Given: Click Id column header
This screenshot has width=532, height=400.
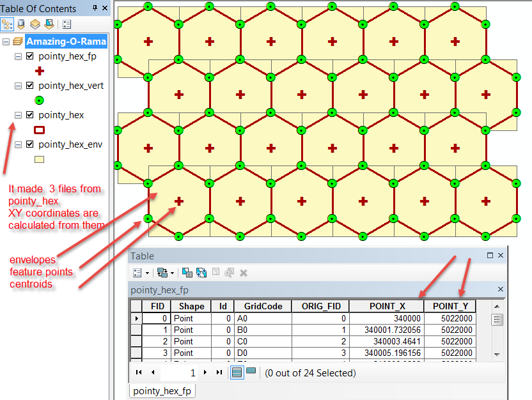Looking at the screenshot, I should tap(223, 306).
